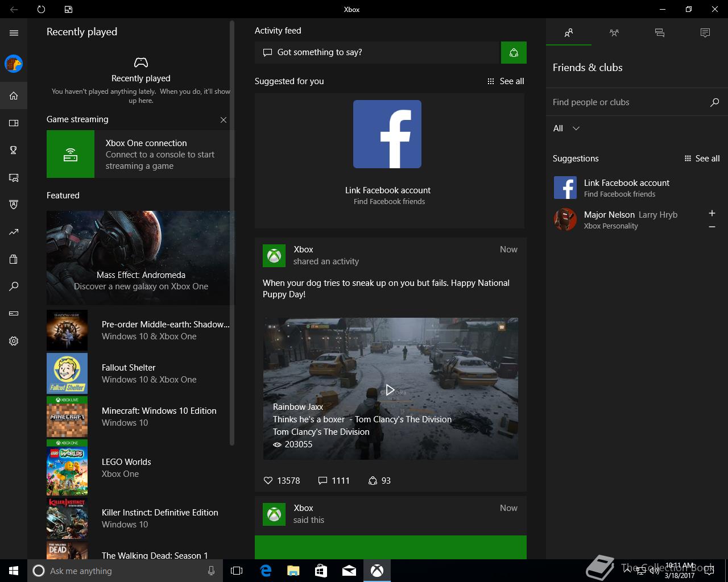This screenshot has height=582, width=728.
Task: Open the profile avatar in sidebar
Action: tap(14, 64)
